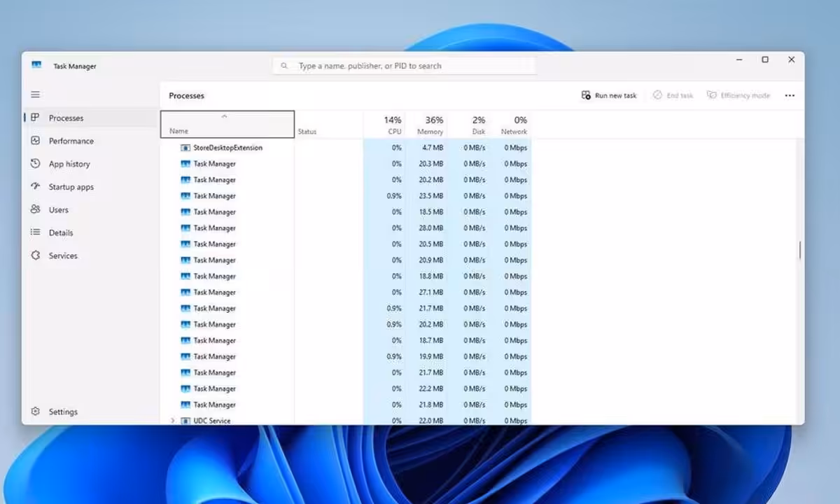This screenshot has width=840, height=504.
Task: Click the Processes sidebar icon
Action: click(x=35, y=118)
